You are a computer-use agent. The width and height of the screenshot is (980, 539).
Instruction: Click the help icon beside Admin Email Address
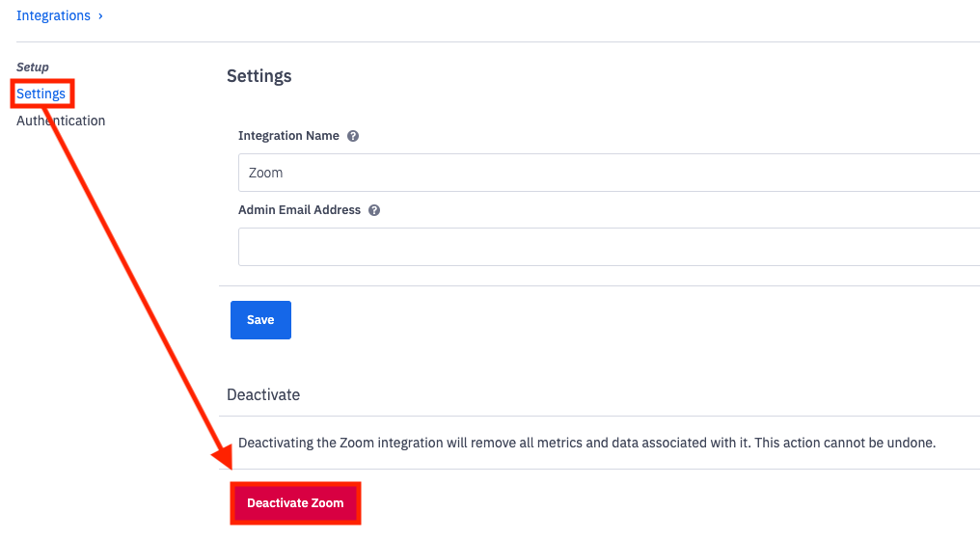[x=374, y=210]
